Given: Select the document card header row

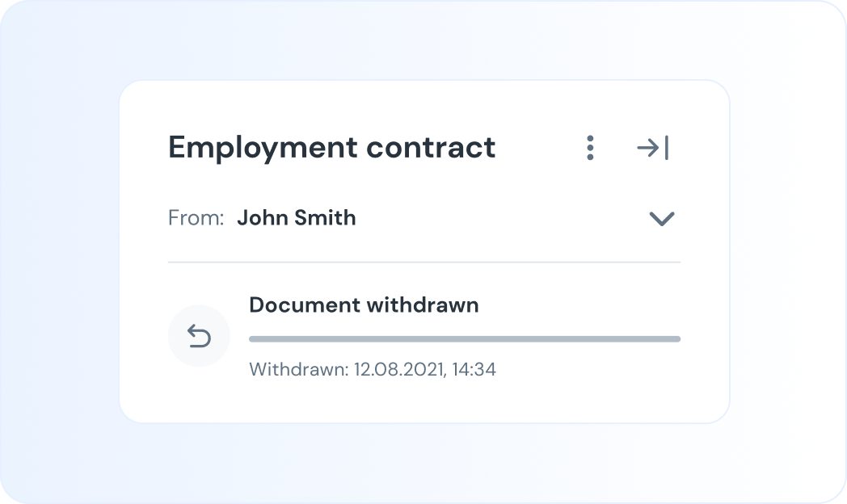Looking at the screenshot, I should [x=420, y=148].
